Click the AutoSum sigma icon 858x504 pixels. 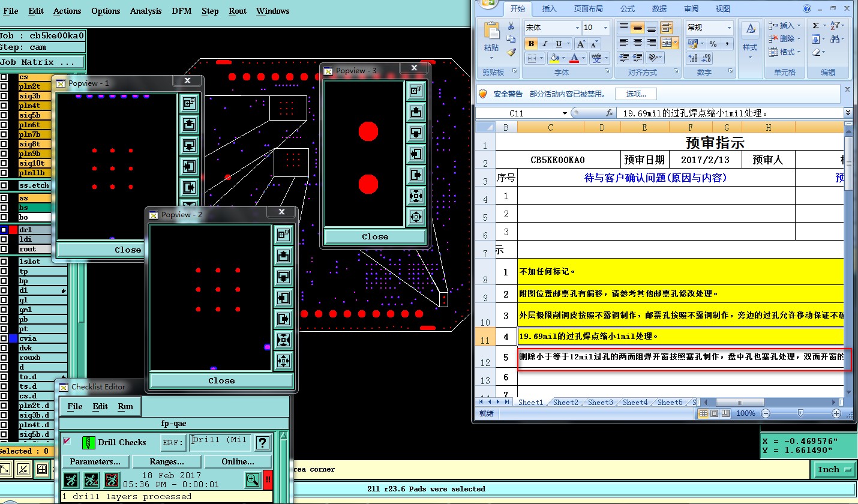coord(815,25)
